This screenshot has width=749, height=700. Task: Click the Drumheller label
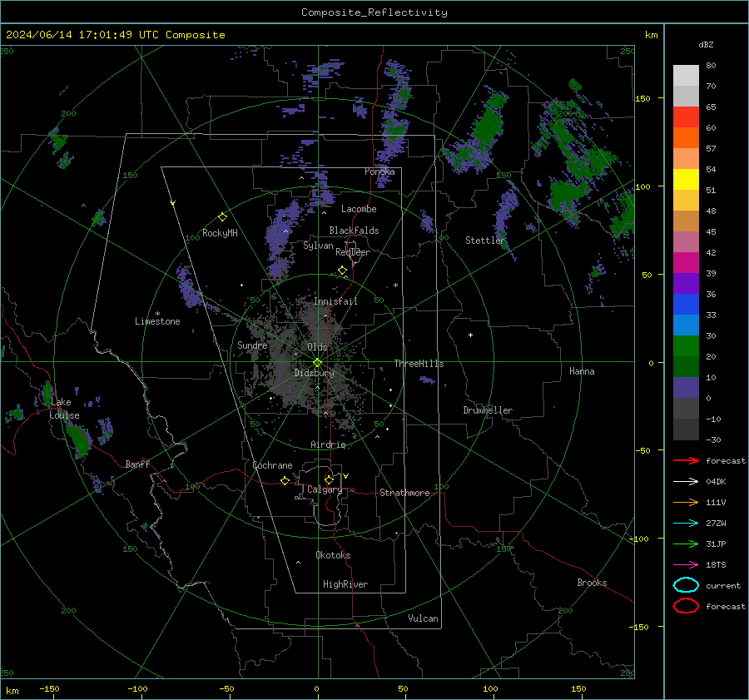click(x=488, y=410)
